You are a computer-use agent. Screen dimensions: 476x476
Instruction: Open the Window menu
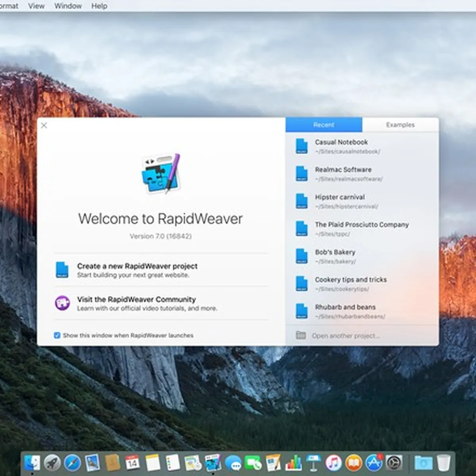click(x=68, y=6)
